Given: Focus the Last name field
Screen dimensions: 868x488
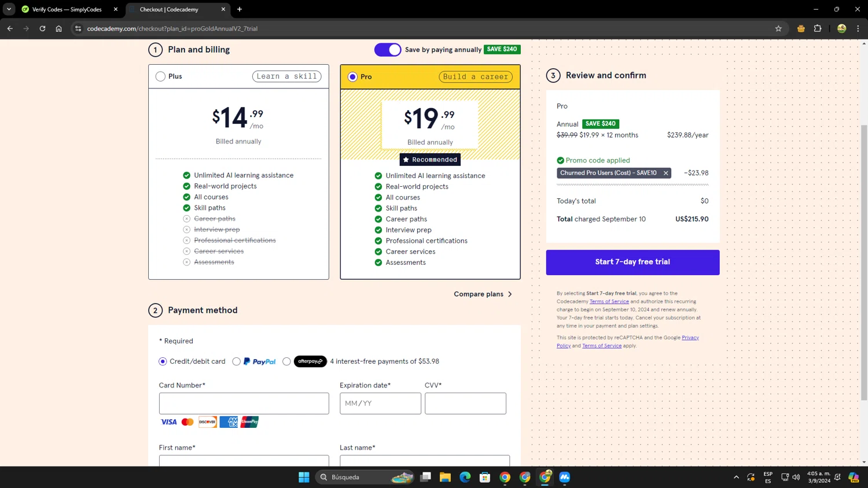Looking at the screenshot, I should 425,461.
